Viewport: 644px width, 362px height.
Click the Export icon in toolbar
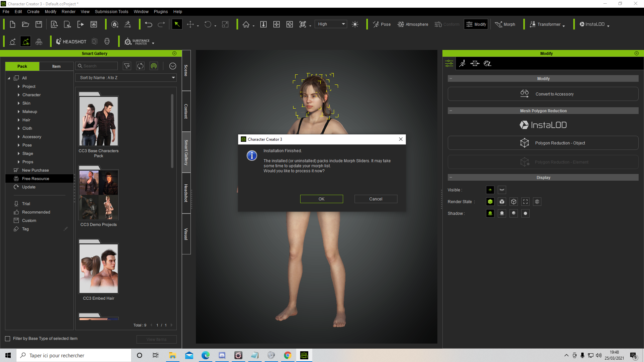pyautogui.click(x=80, y=24)
